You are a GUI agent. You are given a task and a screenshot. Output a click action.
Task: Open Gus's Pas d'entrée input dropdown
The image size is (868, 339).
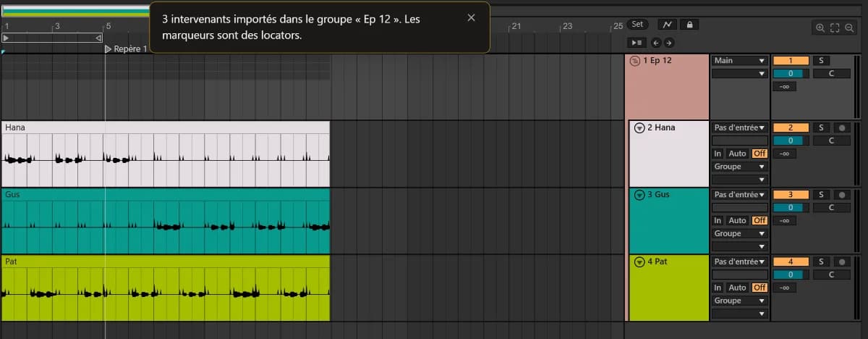point(739,195)
